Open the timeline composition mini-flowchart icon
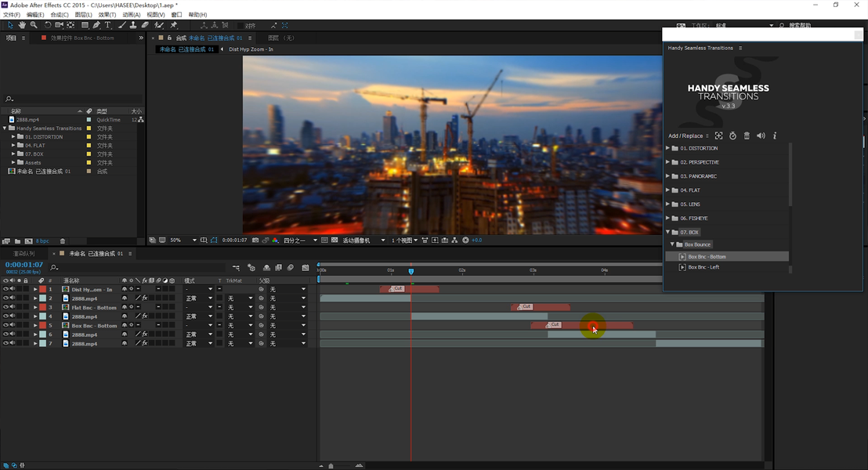Image resolution: width=868 pixels, height=470 pixels. (237, 268)
